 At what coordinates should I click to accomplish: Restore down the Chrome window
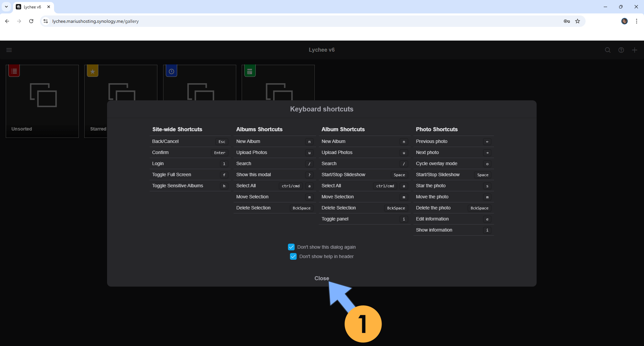tap(621, 7)
